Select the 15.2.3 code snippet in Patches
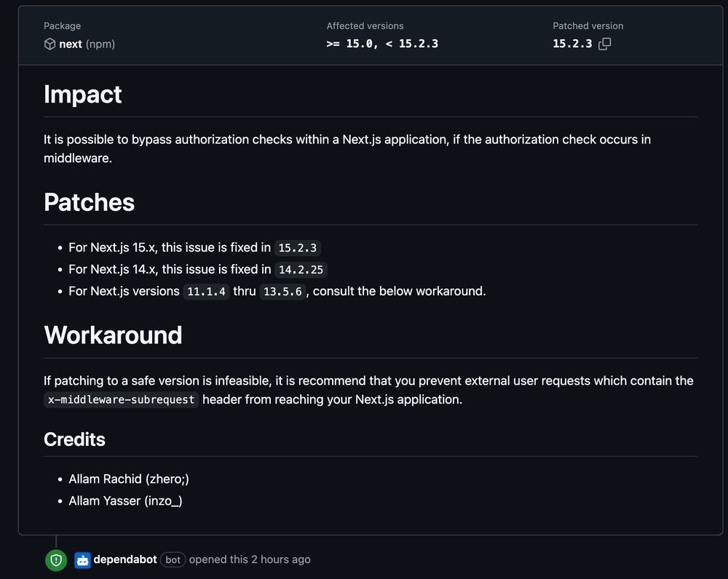Image resolution: width=728 pixels, height=579 pixels. tap(298, 248)
